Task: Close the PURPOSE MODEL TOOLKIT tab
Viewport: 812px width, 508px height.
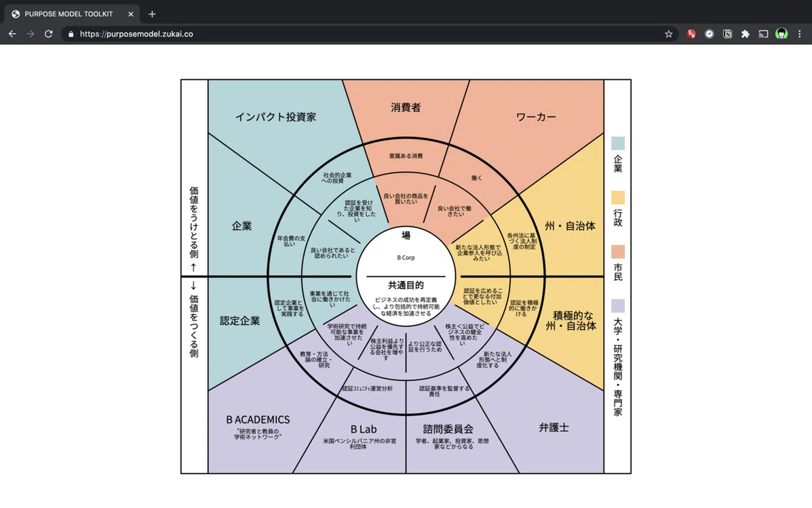Action: (x=131, y=14)
